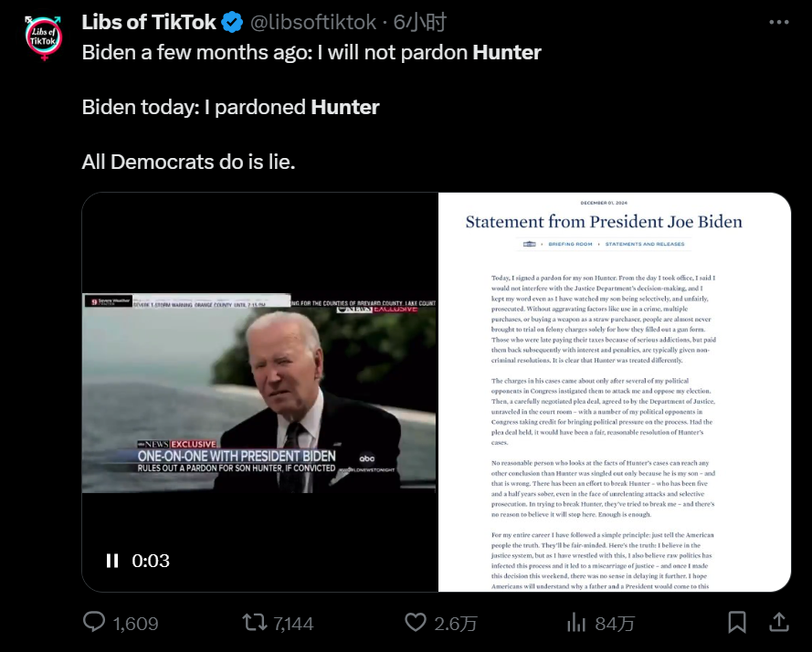Screen dimensions: 812x652
Task: Open the Libs of TikTok display name
Action: point(149,22)
